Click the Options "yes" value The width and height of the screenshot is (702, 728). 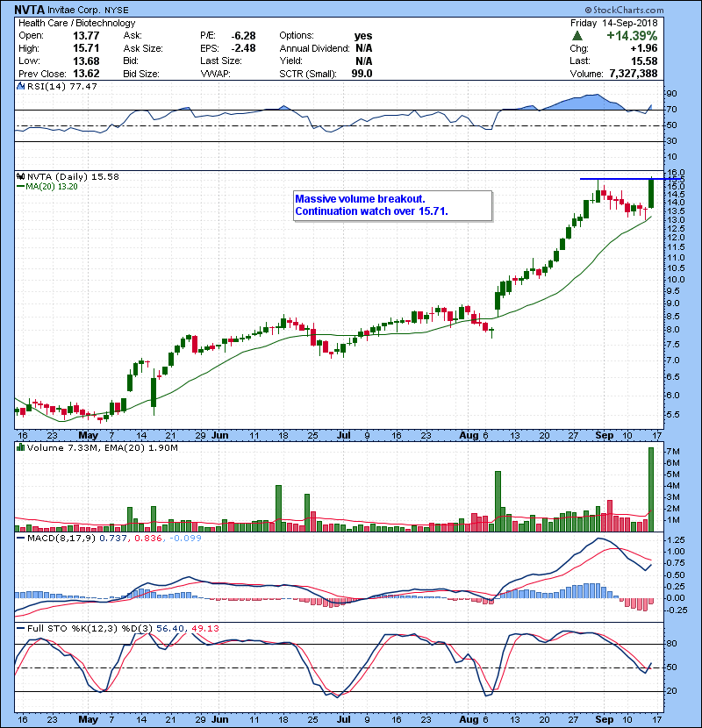pyautogui.click(x=362, y=36)
